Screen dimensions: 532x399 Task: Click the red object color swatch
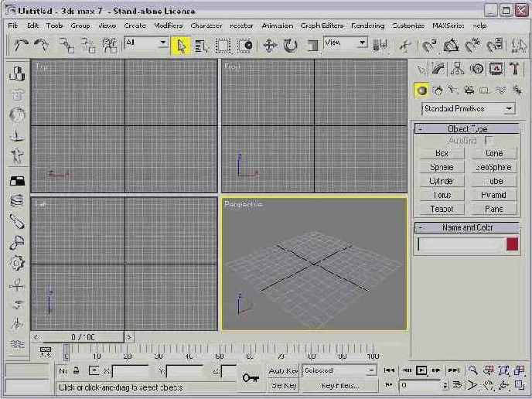point(512,244)
